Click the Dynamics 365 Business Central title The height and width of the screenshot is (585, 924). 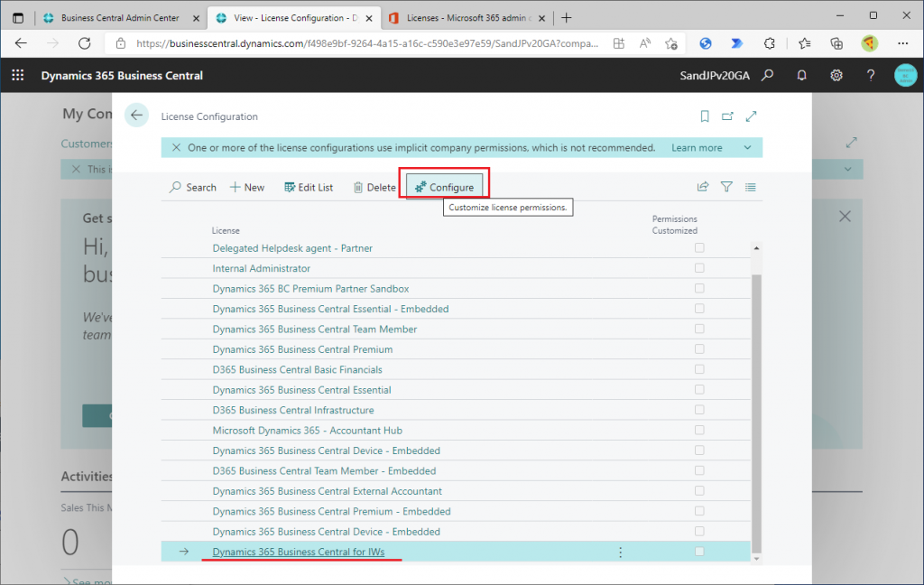[122, 76]
